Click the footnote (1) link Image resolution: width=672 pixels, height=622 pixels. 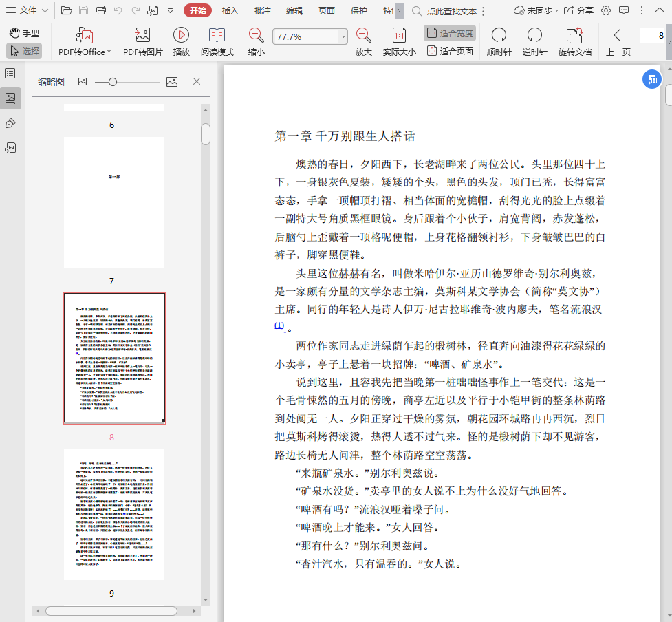pyautogui.click(x=279, y=325)
